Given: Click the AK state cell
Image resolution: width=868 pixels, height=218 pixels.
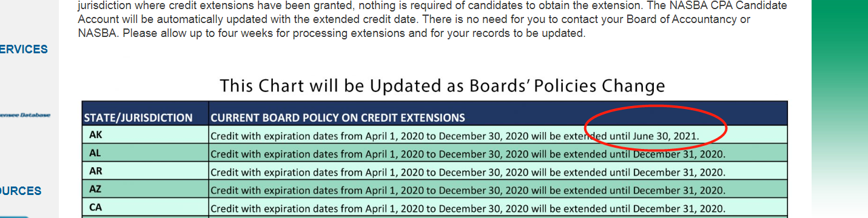Looking at the screenshot, I should point(146,134).
